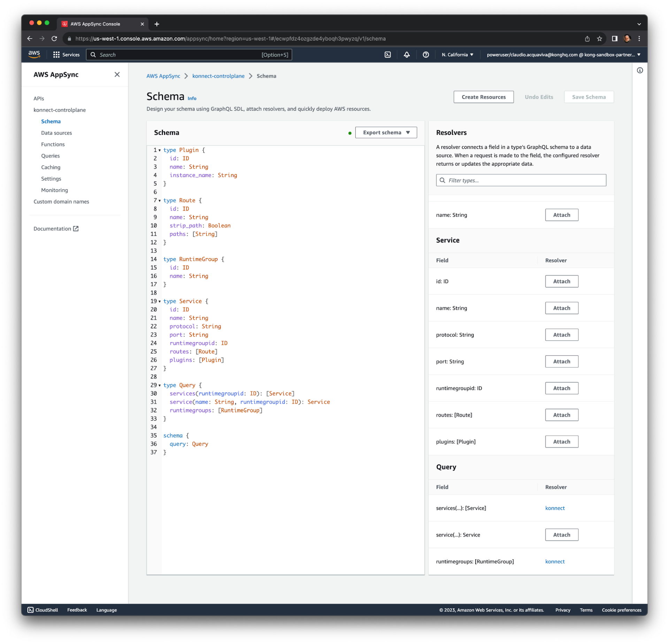Bookmark this page with the star icon
Viewport: 669px width, 644px height.
[x=599, y=39]
